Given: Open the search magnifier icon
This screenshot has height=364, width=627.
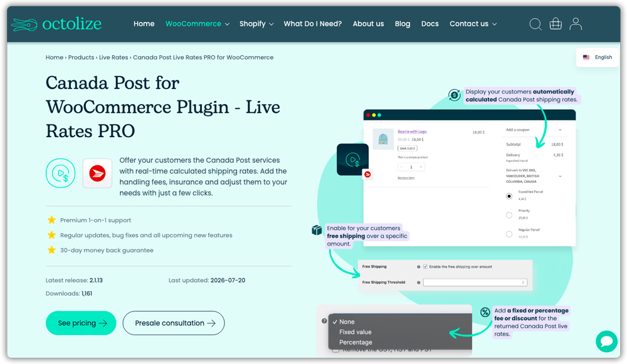Looking at the screenshot, I should pyautogui.click(x=535, y=24).
